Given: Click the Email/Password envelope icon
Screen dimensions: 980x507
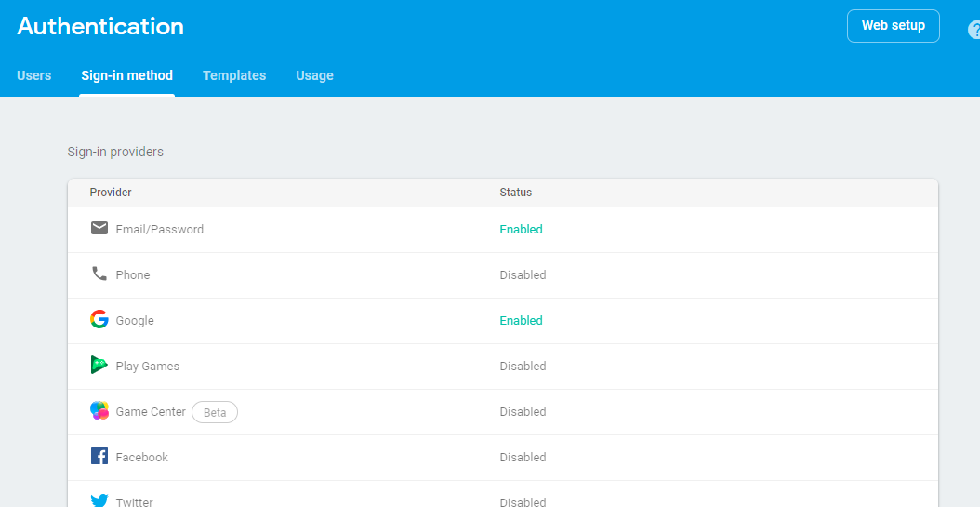Looking at the screenshot, I should point(99,228).
